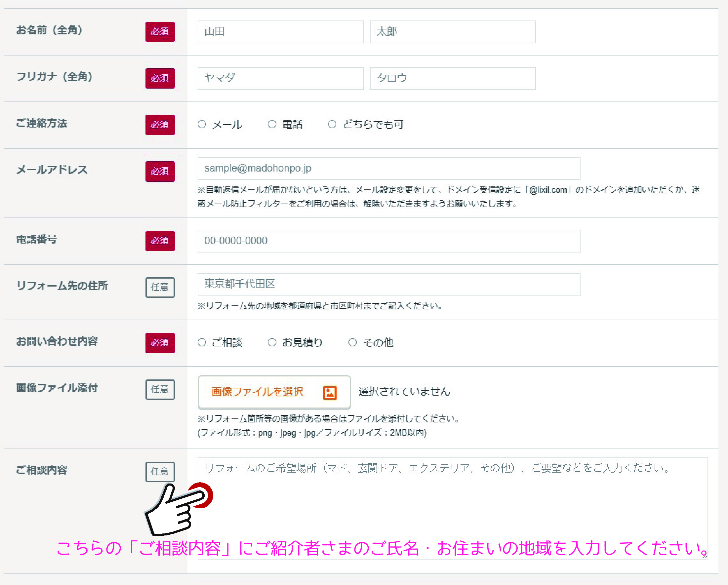Click the note about attaching reform images
Image resolution: width=728 pixels, height=585 pixels.
point(329,419)
